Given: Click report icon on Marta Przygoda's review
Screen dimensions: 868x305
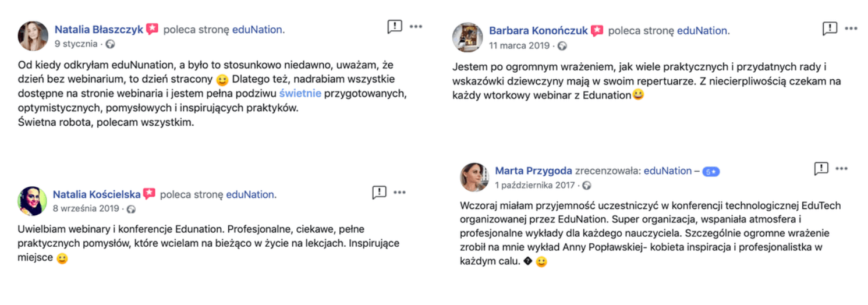Looking at the screenshot, I should [x=821, y=169].
